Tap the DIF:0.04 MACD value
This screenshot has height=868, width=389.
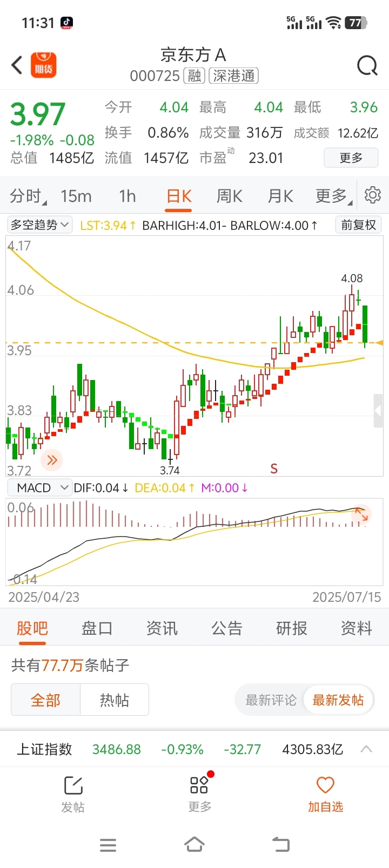click(x=100, y=488)
